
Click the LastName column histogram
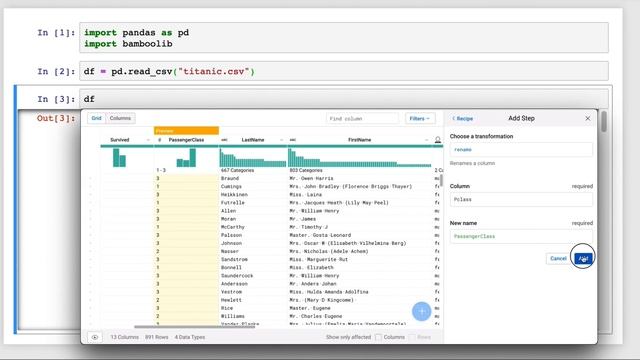pyautogui.click(x=253, y=158)
